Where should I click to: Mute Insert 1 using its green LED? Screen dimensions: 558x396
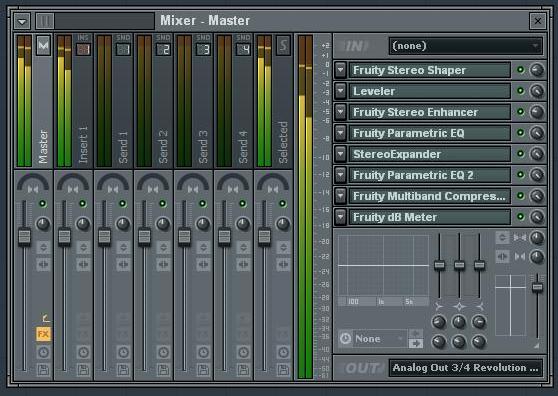(x=83, y=204)
